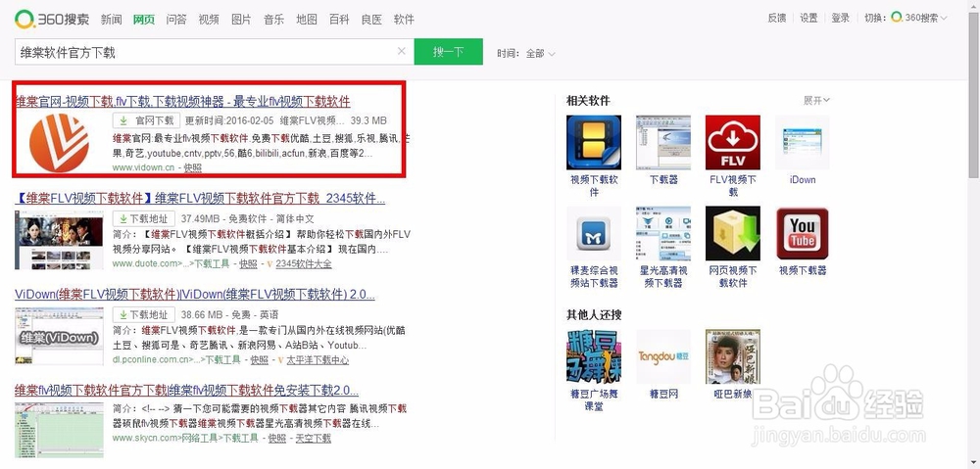
Task: Click the 糖豆广场舞课堂 thumbnail
Action: click(x=594, y=356)
